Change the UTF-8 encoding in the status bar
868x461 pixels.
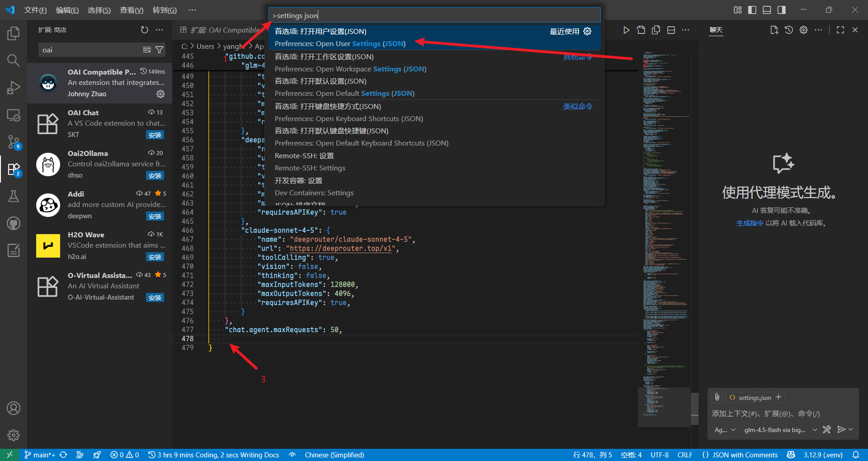(660, 455)
